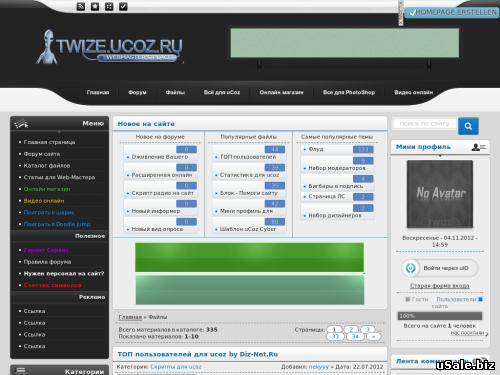500x375 pixels.
Task: Open Правила форума link in sidebar
Action: [47, 262]
